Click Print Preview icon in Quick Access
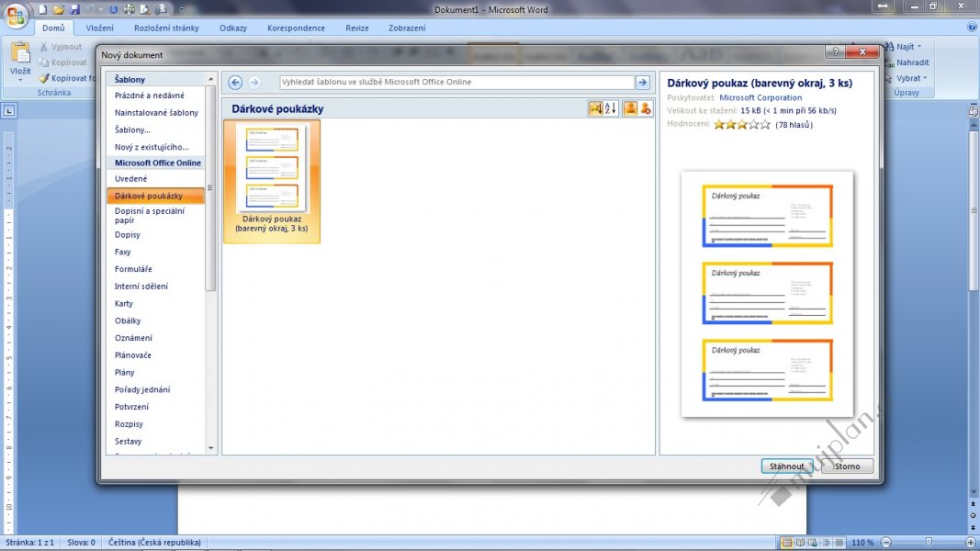 click(x=145, y=9)
